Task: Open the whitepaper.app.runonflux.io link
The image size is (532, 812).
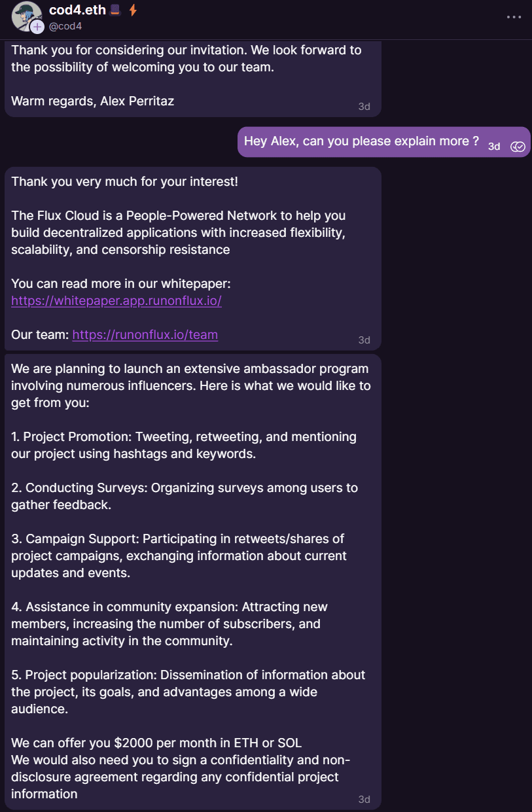Action: coord(116,300)
